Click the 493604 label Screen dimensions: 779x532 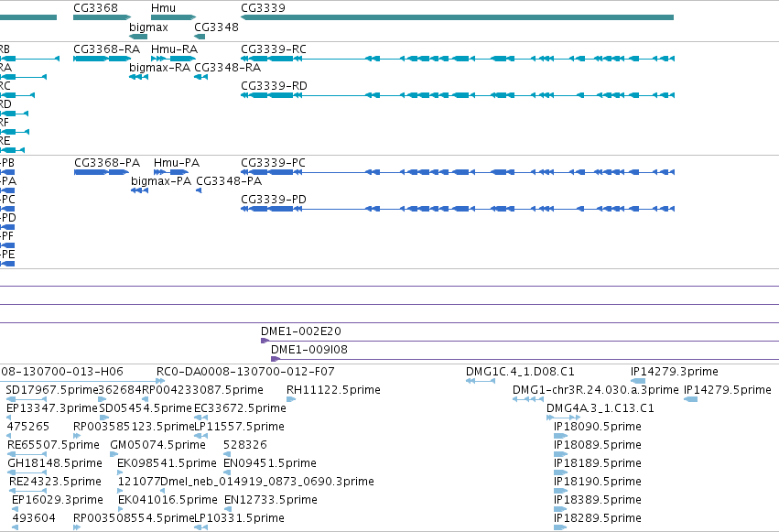(34, 518)
